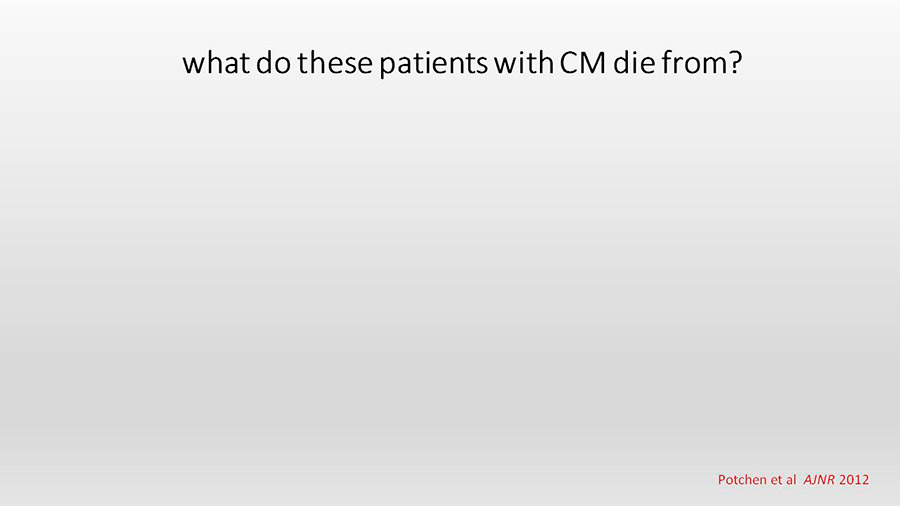
Task: Click the word "die" in the heading
Action: [x=634, y=62]
